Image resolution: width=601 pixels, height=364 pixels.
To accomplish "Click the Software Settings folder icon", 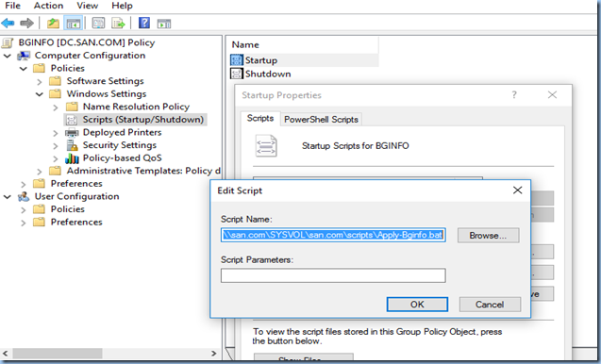I will [x=55, y=81].
